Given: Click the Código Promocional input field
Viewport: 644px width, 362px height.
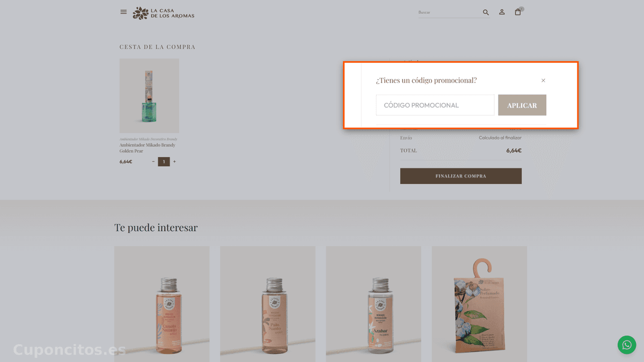Looking at the screenshot, I should tap(435, 105).
